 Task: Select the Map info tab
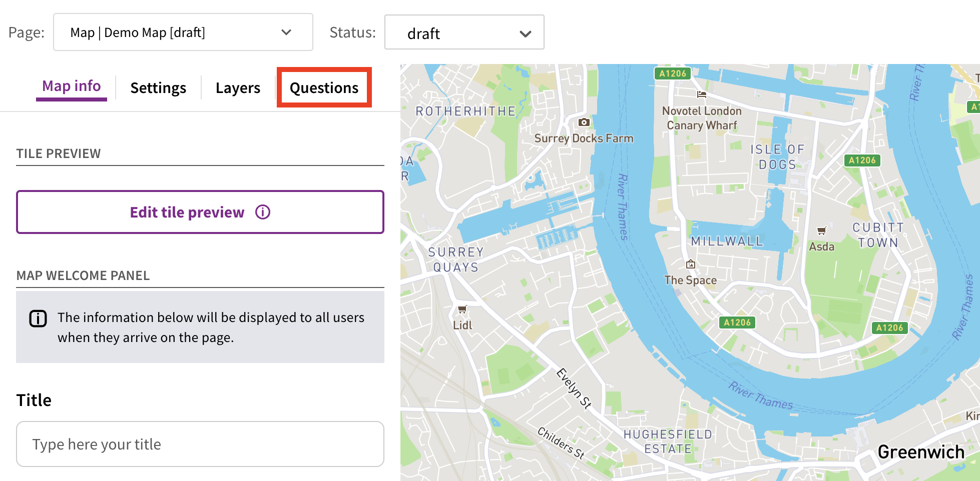tap(72, 86)
